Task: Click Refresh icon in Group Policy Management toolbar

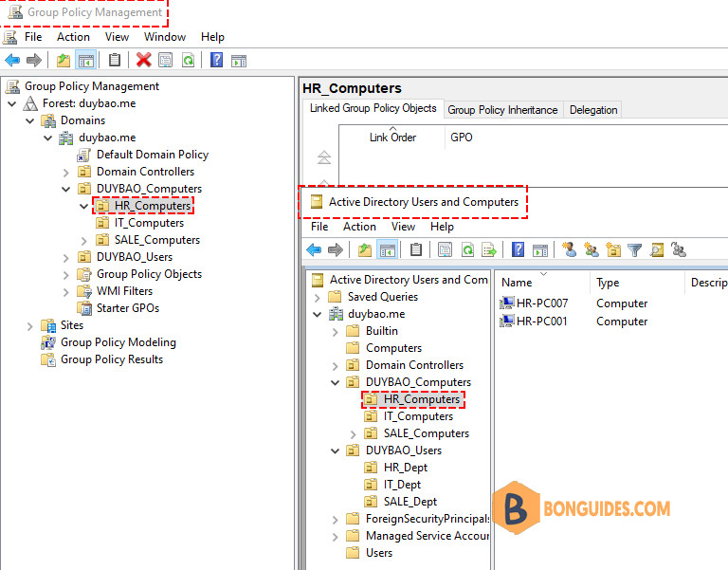Action: click(x=189, y=60)
